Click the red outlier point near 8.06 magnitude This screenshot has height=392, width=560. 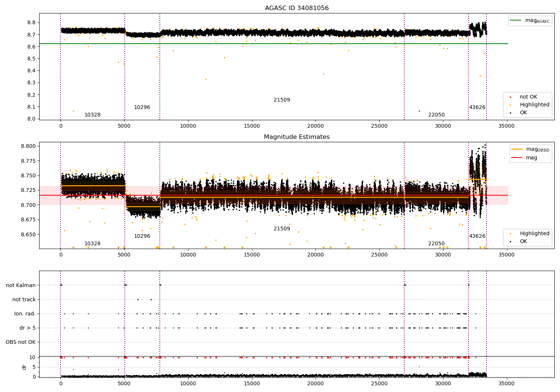419,111
